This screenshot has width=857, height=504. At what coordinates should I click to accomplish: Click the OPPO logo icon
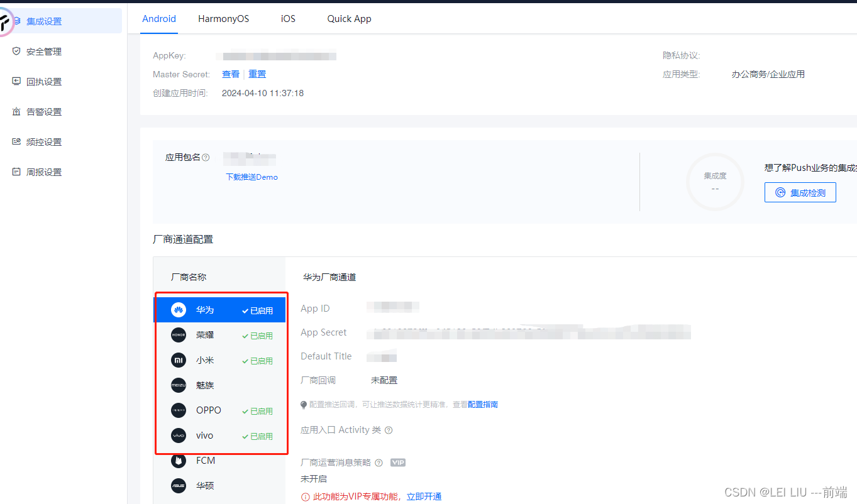(179, 410)
